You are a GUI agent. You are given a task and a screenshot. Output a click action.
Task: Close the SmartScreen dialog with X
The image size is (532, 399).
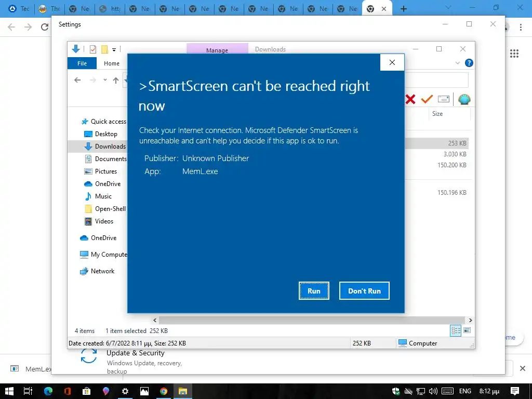coord(392,62)
